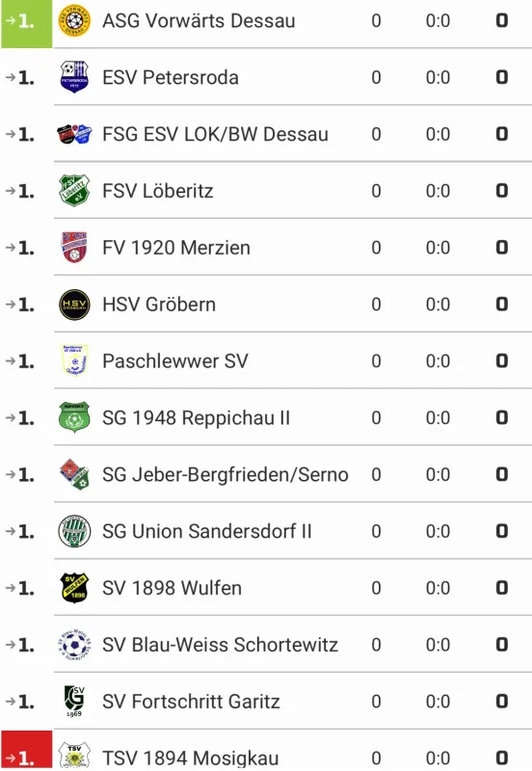This screenshot has width=532, height=771.
Task: Select the bold points value for FSV Löberitz
Action: click(501, 191)
